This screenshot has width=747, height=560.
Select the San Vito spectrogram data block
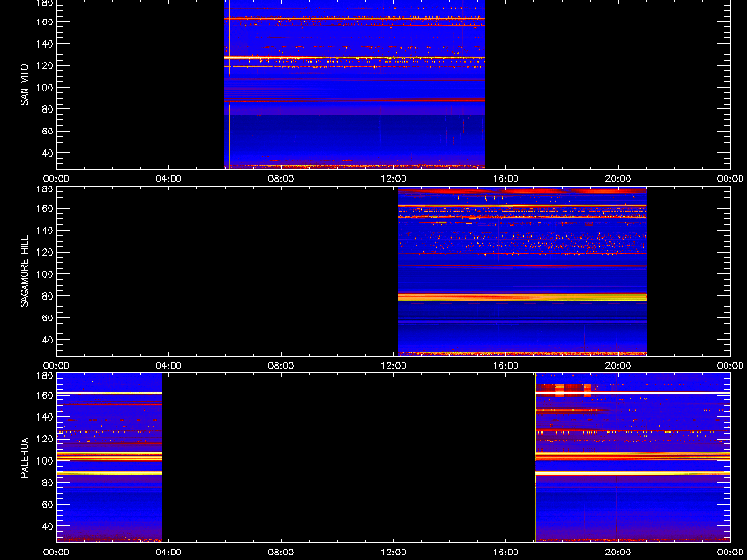click(x=355, y=84)
